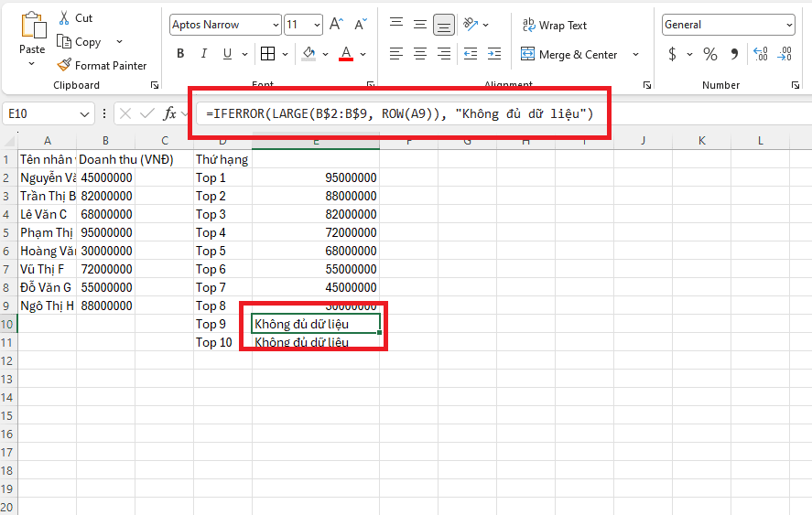Toggle Italic formatting
The width and height of the screenshot is (812, 515).
point(203,53)
